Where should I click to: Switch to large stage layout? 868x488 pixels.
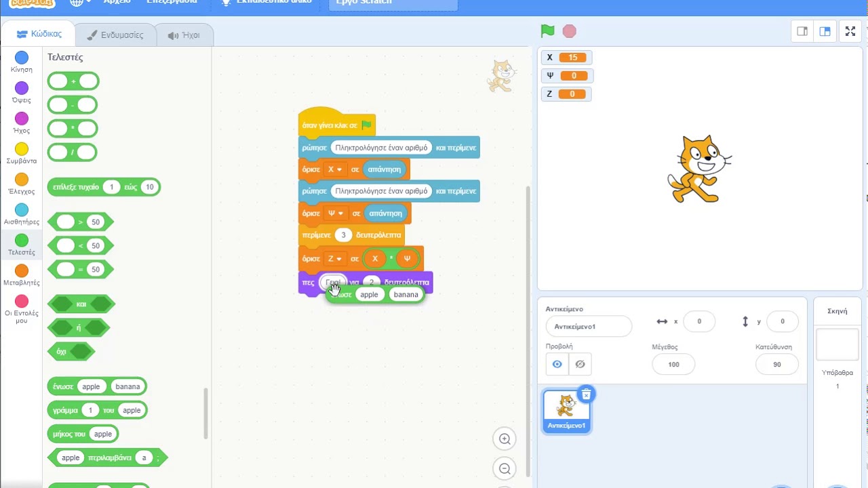825,31
